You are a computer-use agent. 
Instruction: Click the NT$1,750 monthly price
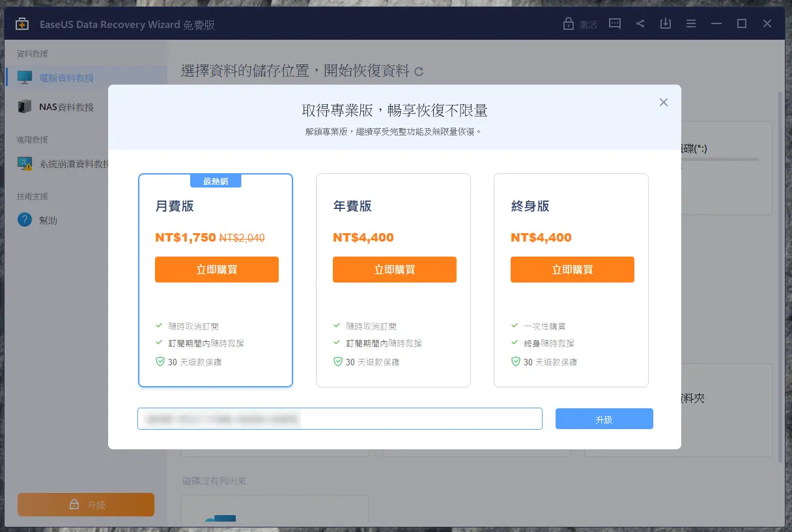coord(186,238)
